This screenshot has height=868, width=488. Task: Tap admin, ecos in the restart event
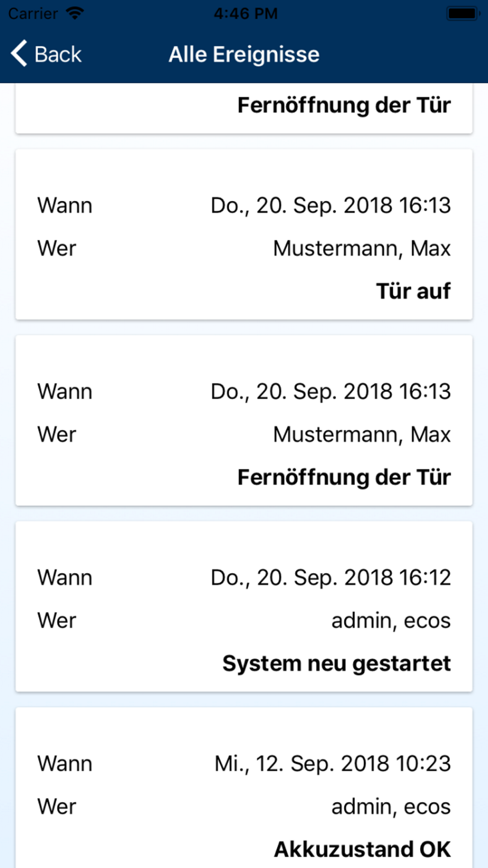(x=391, y=620)
